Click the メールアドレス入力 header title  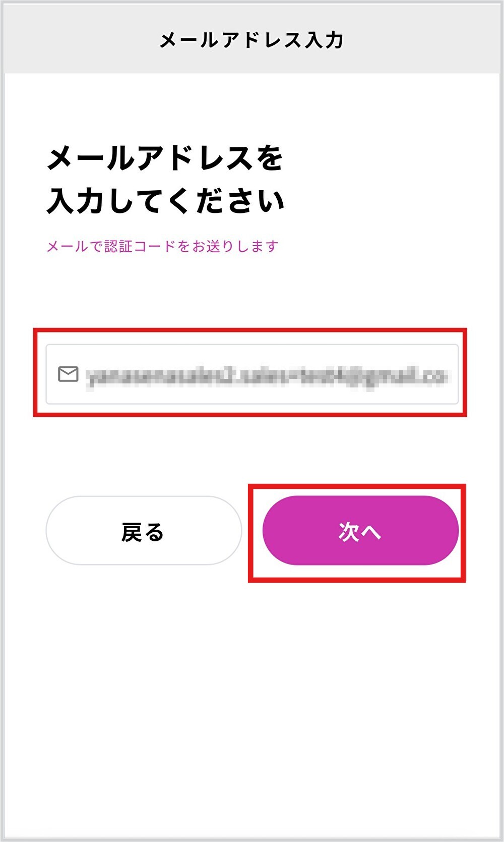click(x=251, y=40)
